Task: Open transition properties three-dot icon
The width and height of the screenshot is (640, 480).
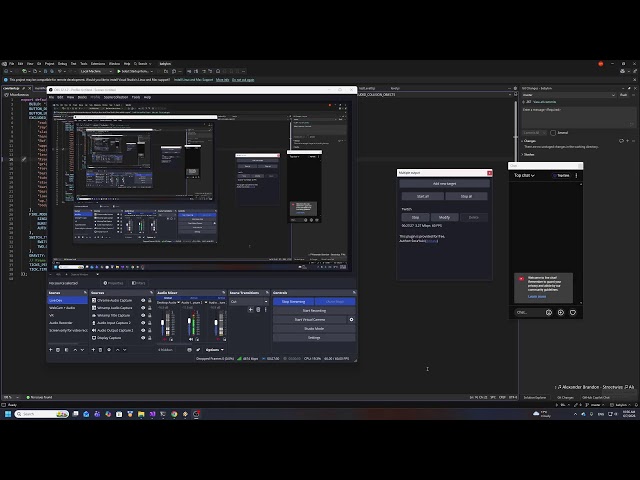Action: point(265,310)
